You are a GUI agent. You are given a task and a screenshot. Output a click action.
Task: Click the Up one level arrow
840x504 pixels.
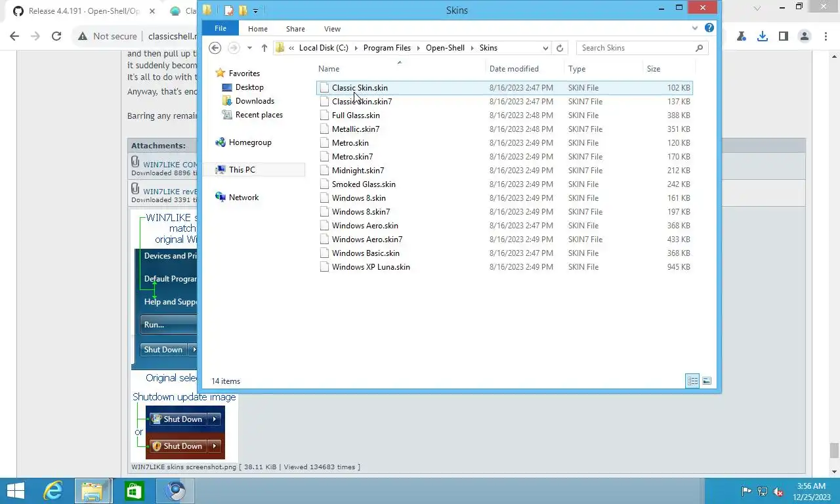tap(264, 48)
